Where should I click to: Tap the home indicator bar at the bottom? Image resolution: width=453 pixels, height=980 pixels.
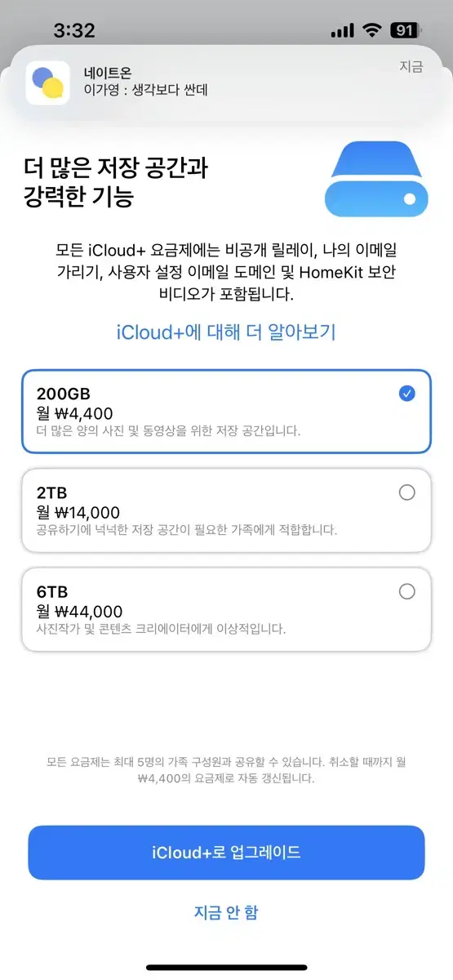(226, 968)
